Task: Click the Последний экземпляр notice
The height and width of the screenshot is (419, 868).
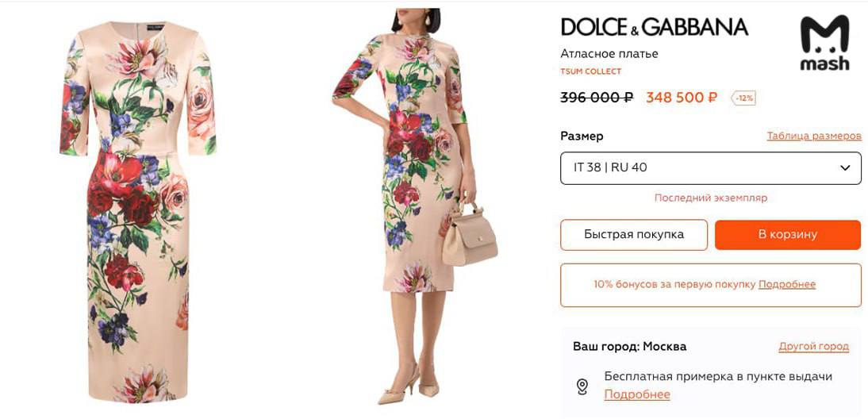Action: [x=710, y=198]
